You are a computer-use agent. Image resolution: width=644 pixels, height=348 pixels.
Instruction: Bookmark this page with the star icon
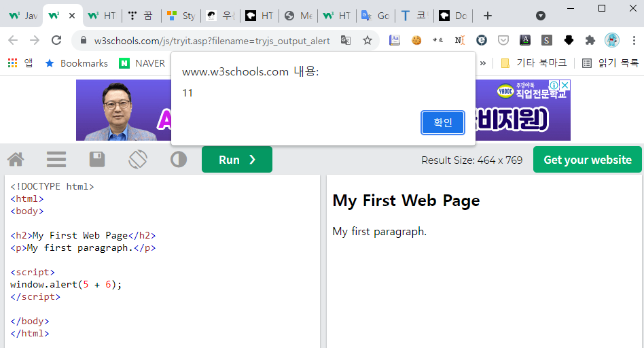click(x=368, y=40)
